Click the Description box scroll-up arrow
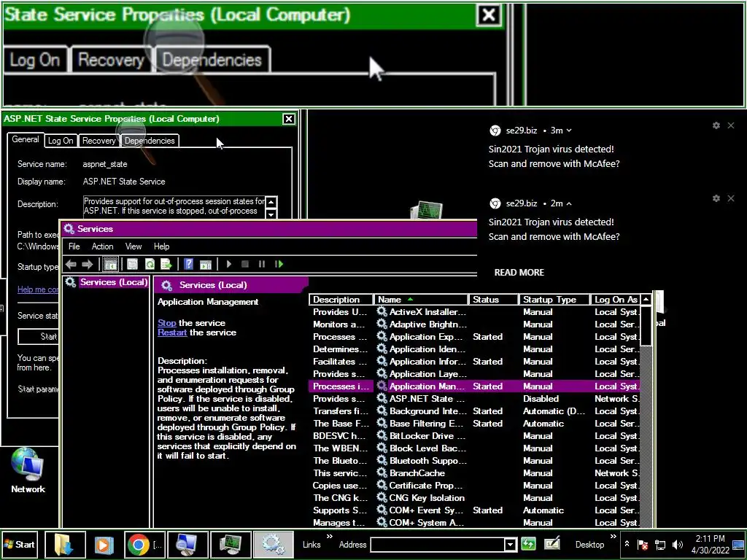 click(x=271, y=202)
